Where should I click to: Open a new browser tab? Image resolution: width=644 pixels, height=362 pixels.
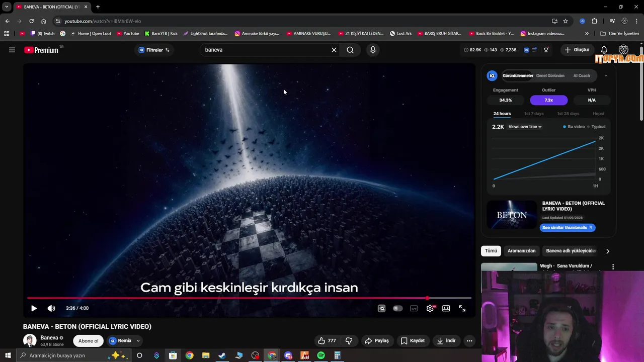coord(98,7)
